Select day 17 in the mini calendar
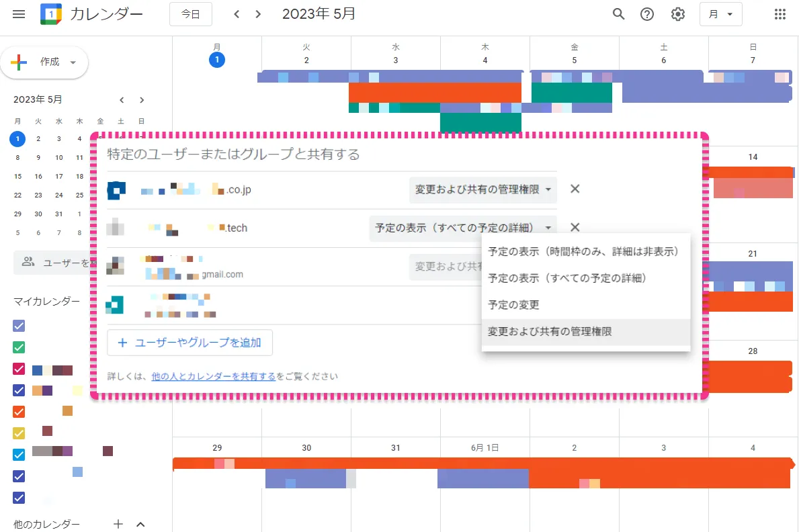This screenshot has width=799, height=532. (59, 176)
